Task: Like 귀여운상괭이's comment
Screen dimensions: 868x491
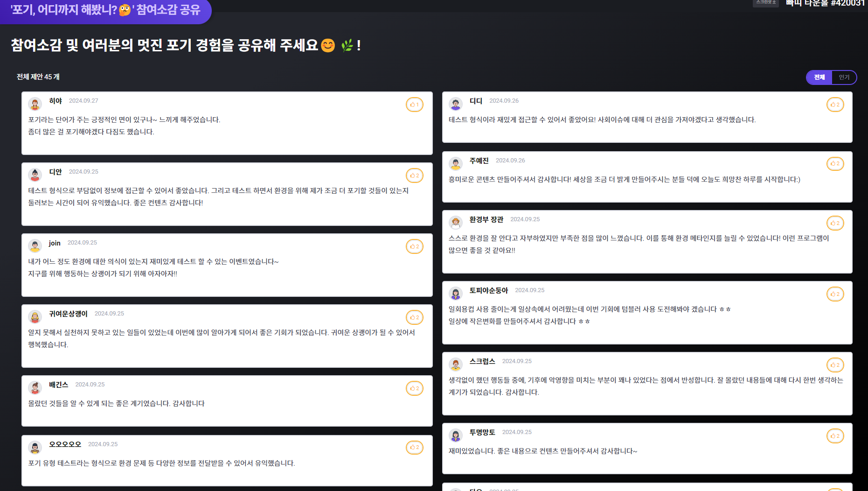Action: pos(414,317)
